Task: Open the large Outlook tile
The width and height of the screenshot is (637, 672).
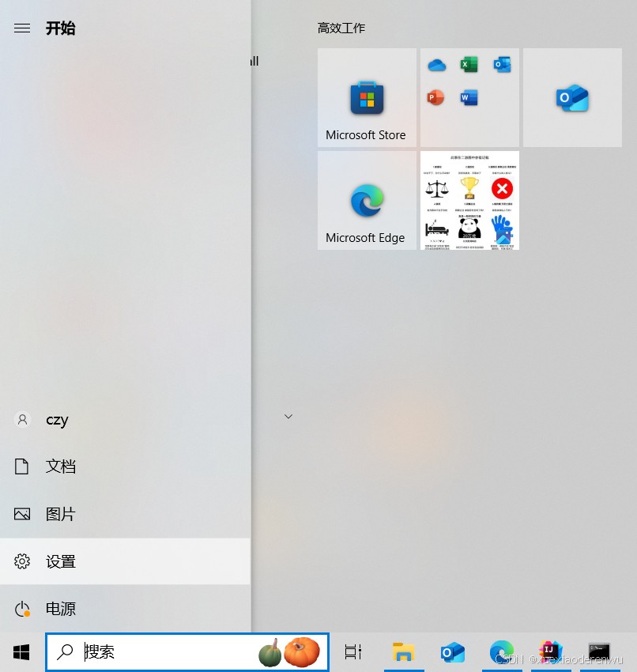Action: pos(572,98)
